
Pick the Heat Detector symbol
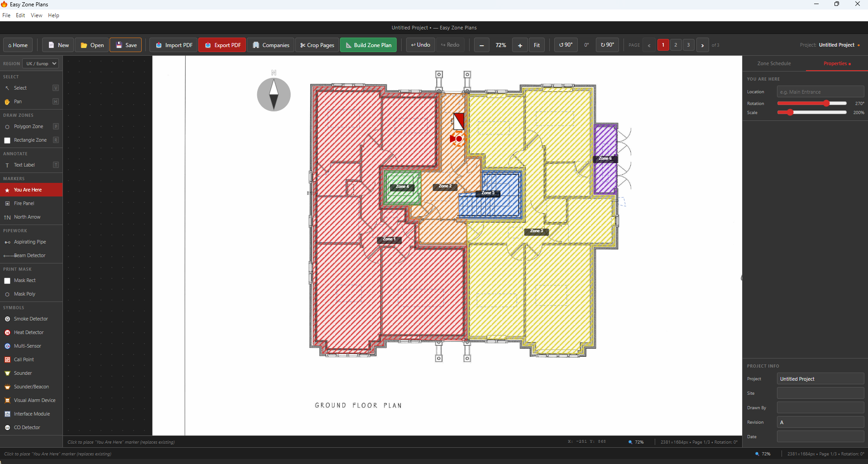click(x=31, y=332)
